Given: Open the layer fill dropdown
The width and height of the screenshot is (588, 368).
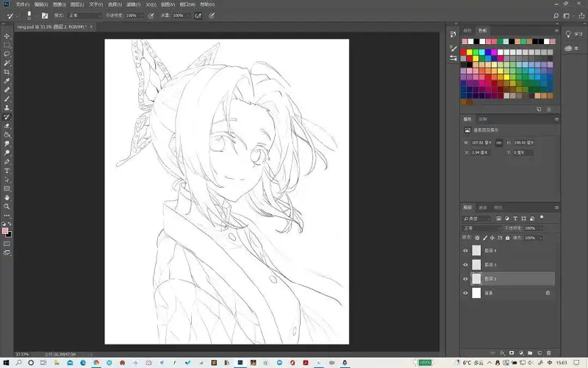Looking at the screenshot, I should click(x=541, y=238).
